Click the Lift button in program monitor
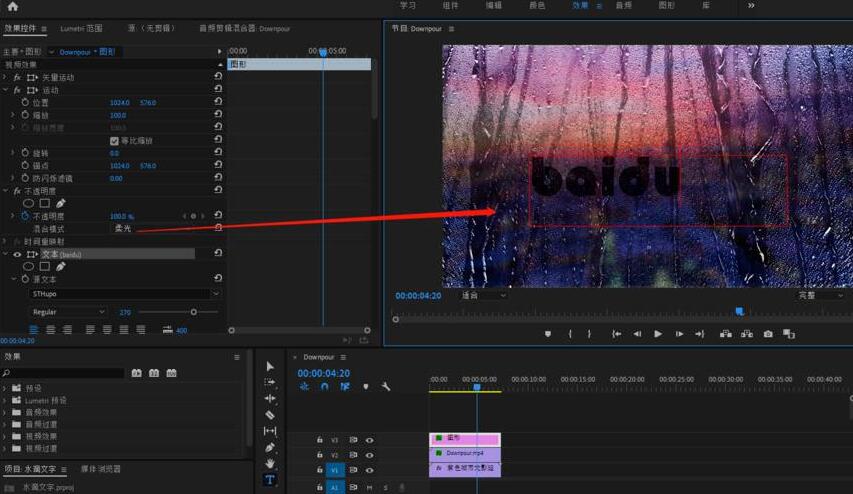This screenshot has width=853, height=494. [726, 334]
